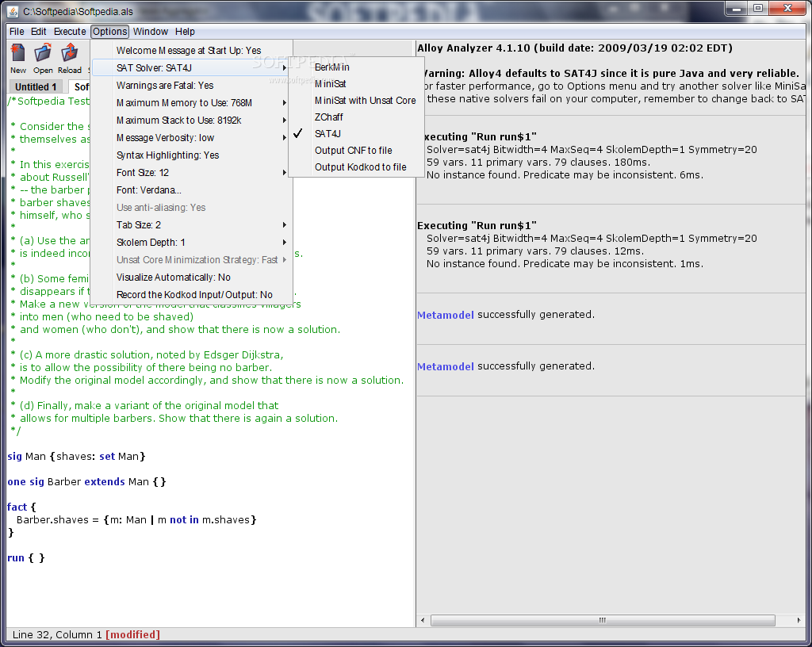Choose Output Kodkod to file
The height and width of the screenshot is (647, 812).
tap(356, 167)
